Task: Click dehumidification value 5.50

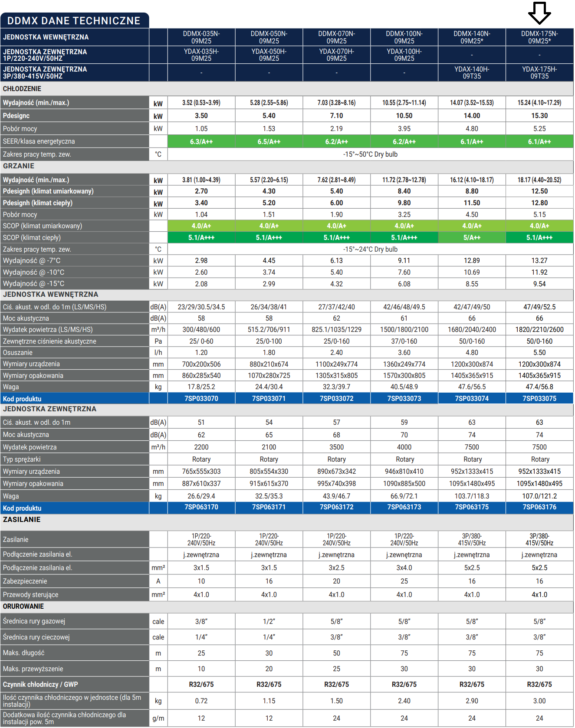Action: click(539, 353)
